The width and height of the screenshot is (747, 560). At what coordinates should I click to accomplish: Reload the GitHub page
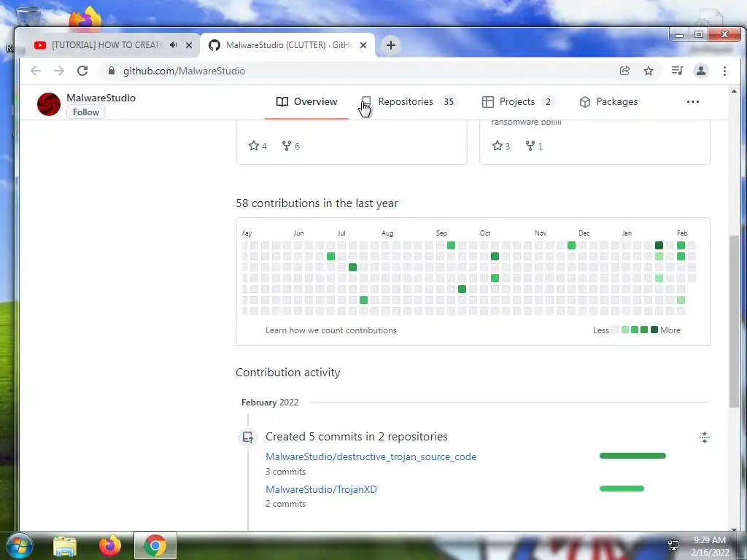[x=82, y=71]
